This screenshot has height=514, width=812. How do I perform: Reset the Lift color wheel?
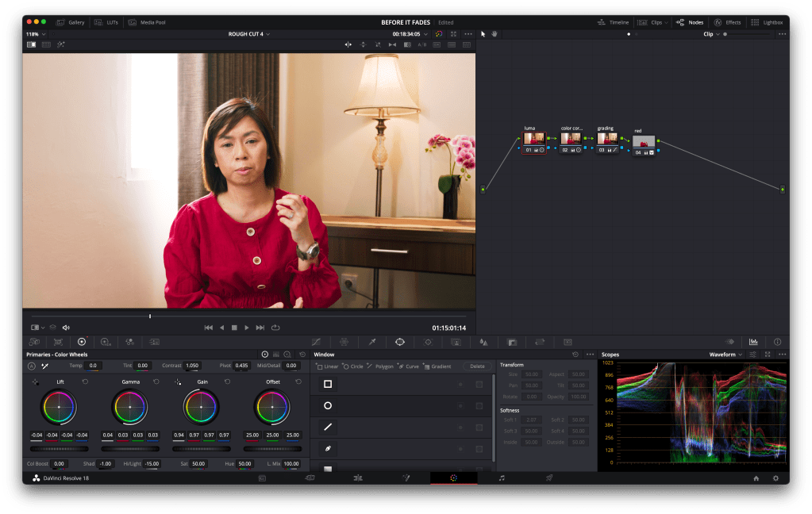pos(85,382)
